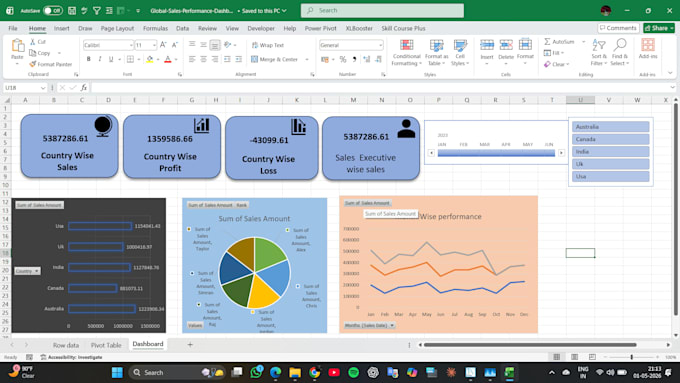Open the General number format dropdown

tap(380, 45)
